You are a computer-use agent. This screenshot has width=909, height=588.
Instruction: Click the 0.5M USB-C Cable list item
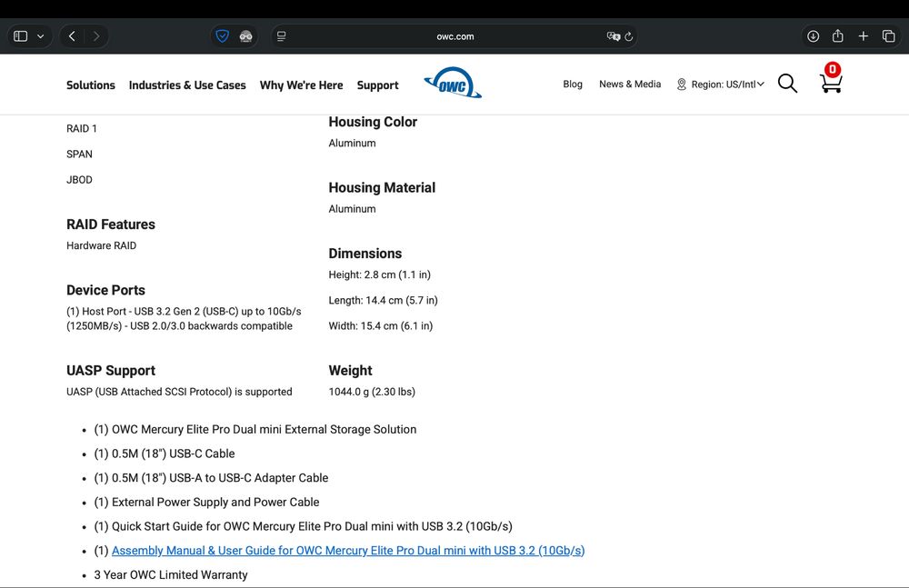165,453
